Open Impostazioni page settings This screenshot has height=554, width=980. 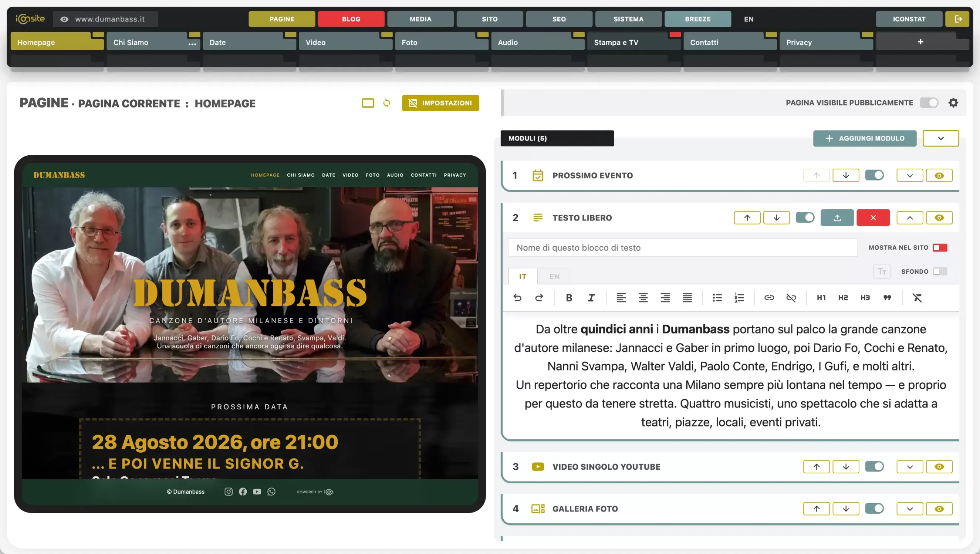pos(440,103)
